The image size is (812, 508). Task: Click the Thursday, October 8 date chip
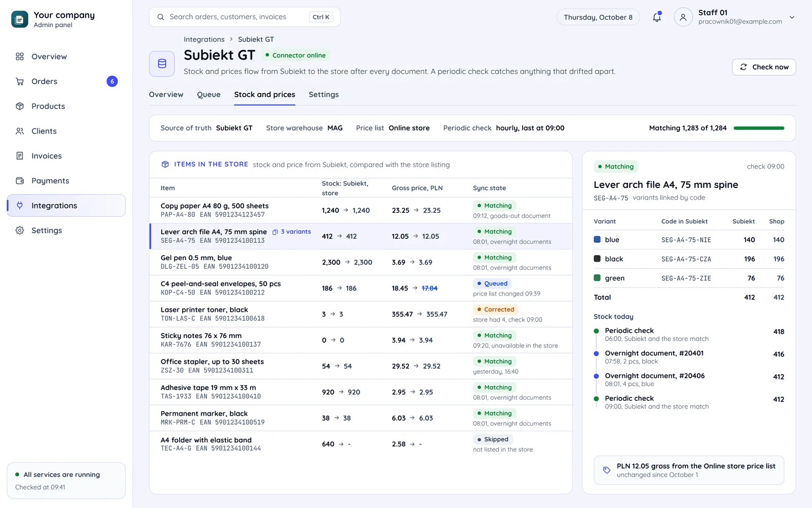(598, 17)
